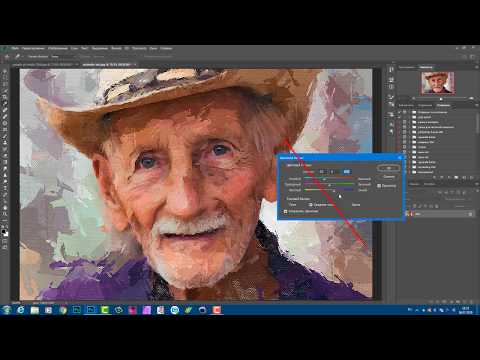Close the active document tab
The height and width of the screenshot is (360, 480).
point(135,64)
